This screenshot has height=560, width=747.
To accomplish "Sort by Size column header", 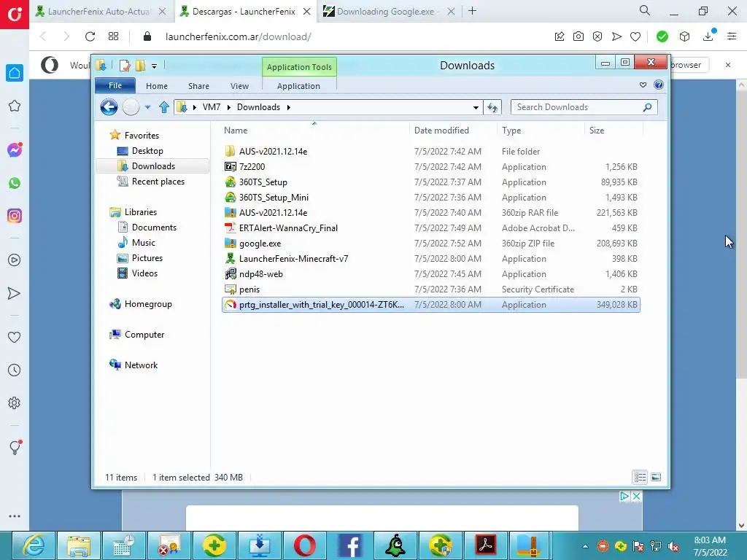I will pyautogui.click(x=597, y=131).
